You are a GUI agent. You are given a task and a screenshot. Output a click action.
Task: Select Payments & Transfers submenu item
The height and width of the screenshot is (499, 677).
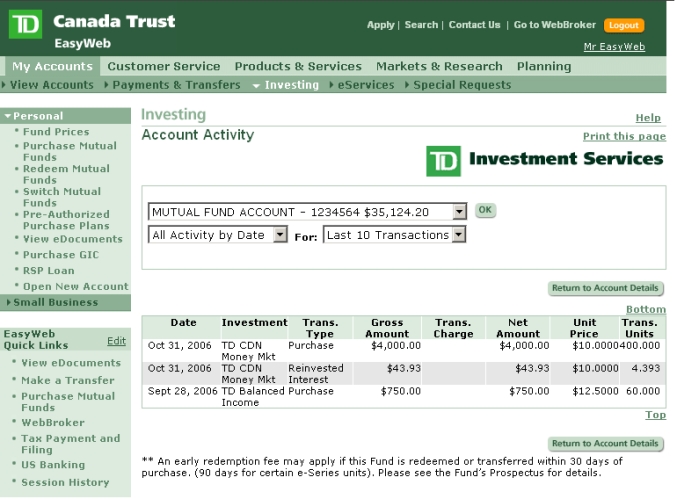pyautogui.click(x=176, y=85)
